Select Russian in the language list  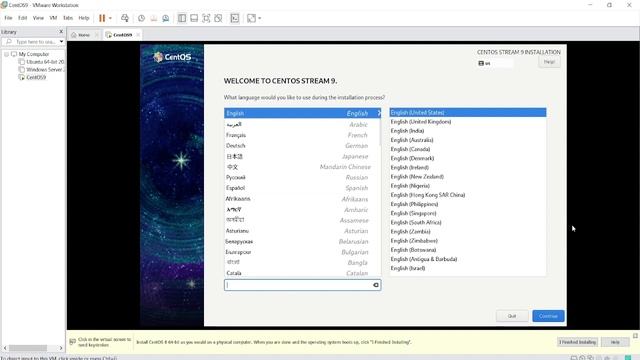click(302, 178)
